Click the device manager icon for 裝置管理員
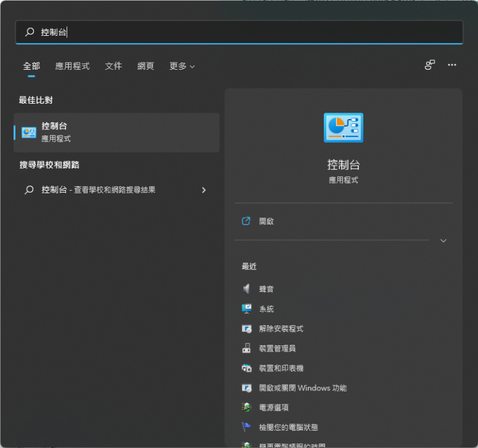478x448 pixels. tap(246, 348)
